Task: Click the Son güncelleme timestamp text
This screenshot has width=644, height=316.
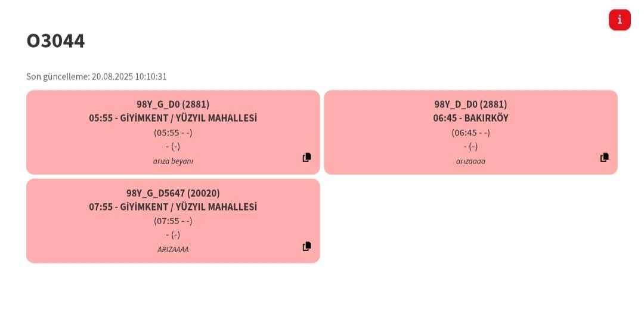Action: [97, 76]
